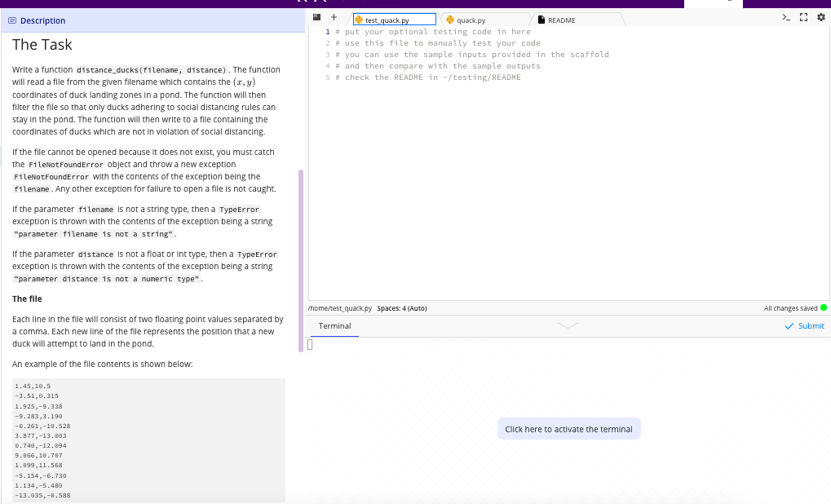Click the "An example of the file contents" sentence
Screen dimensions: 831x504
point(102,364)
